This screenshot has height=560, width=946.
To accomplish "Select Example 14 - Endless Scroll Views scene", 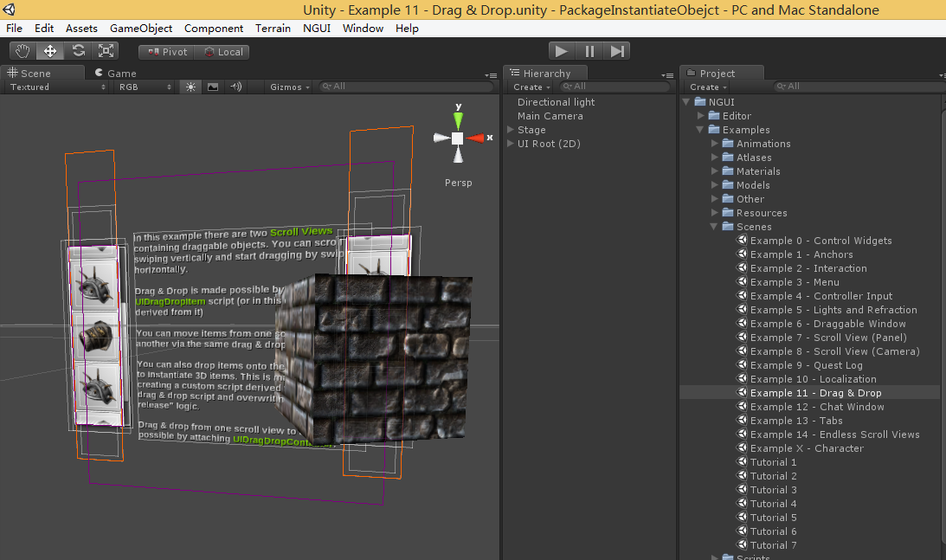I will click(828, 434).
